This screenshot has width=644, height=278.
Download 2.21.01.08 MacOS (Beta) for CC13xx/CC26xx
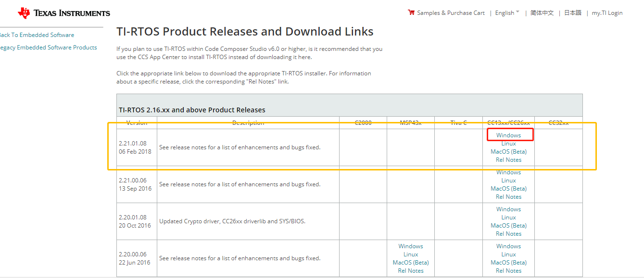coord(509,152)
